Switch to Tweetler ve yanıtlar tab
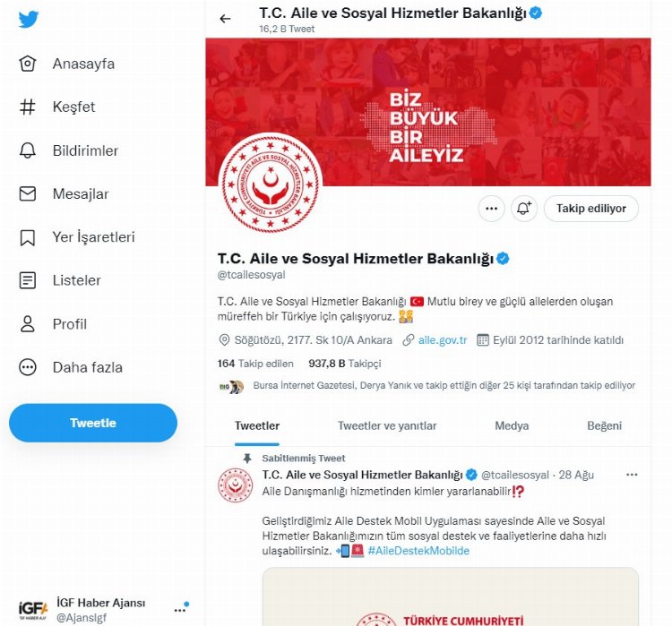Screen dimensions: 672x626 coord(387,426)
